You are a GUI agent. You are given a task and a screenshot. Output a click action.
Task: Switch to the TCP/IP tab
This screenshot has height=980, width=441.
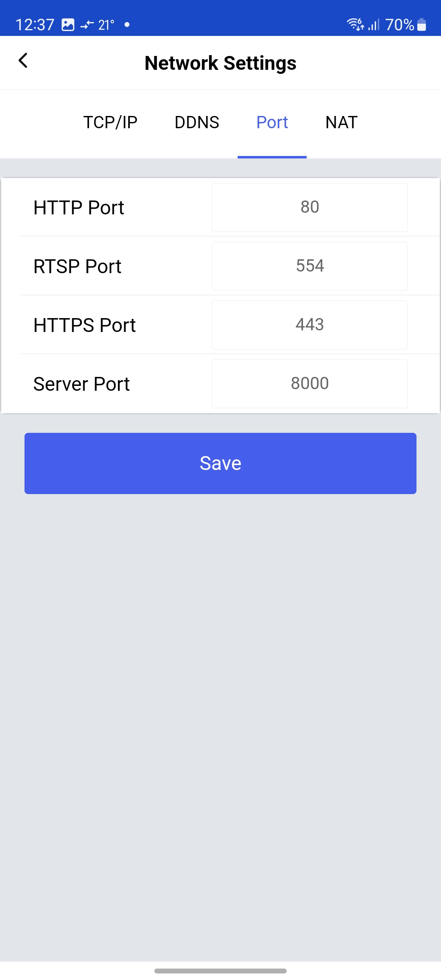click(110, 122)
